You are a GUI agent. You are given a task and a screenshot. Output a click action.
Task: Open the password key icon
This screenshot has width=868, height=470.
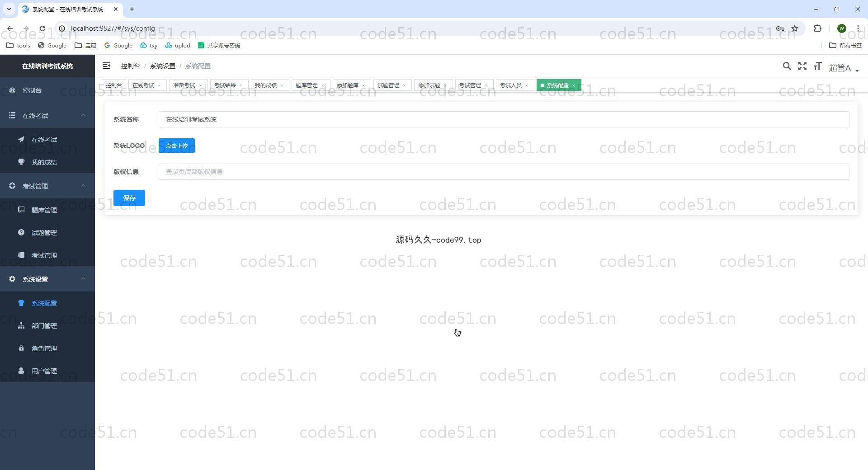[780, 28]
